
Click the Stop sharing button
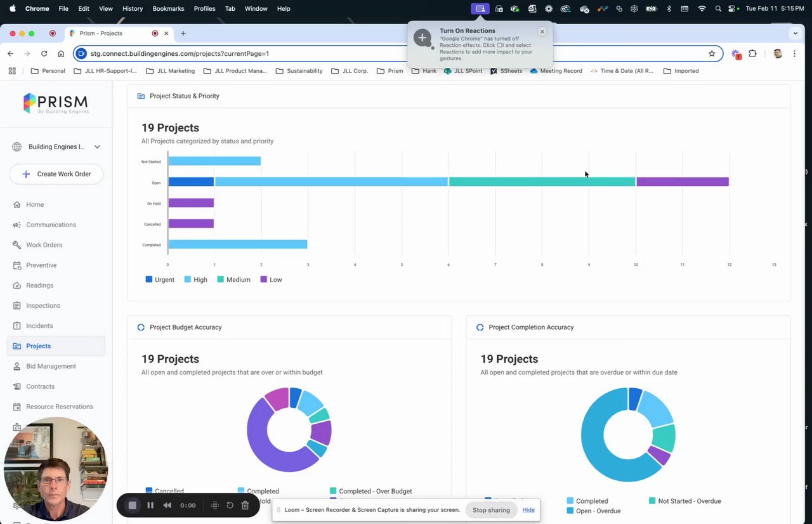491,510
